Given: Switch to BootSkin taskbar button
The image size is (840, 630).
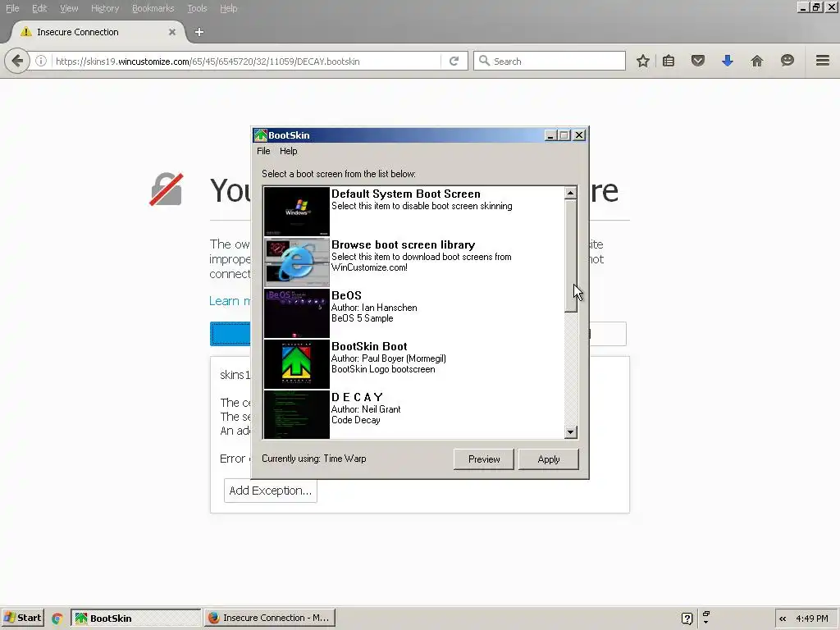Looking at the screenshot, I should (x=136, y=619).
